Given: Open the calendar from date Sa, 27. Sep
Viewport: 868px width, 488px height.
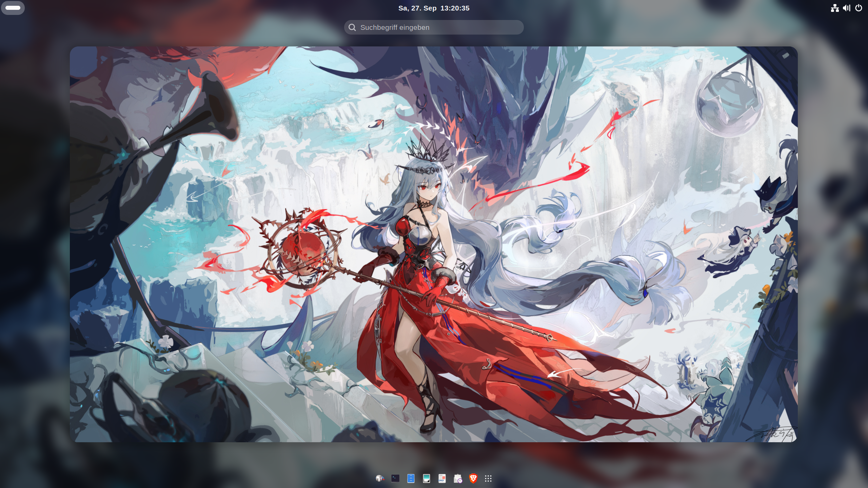Looking at the screenshot, I should (x=417, y=8).
